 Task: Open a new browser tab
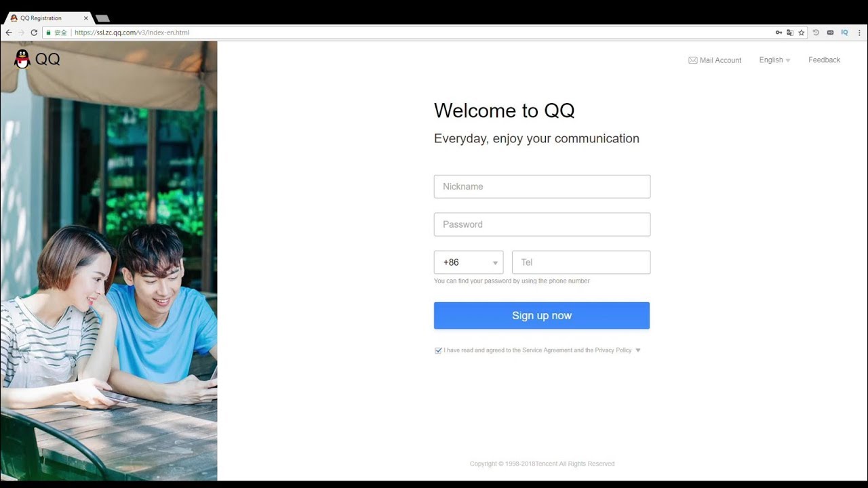pyautogui.click(x=102, y=18)
